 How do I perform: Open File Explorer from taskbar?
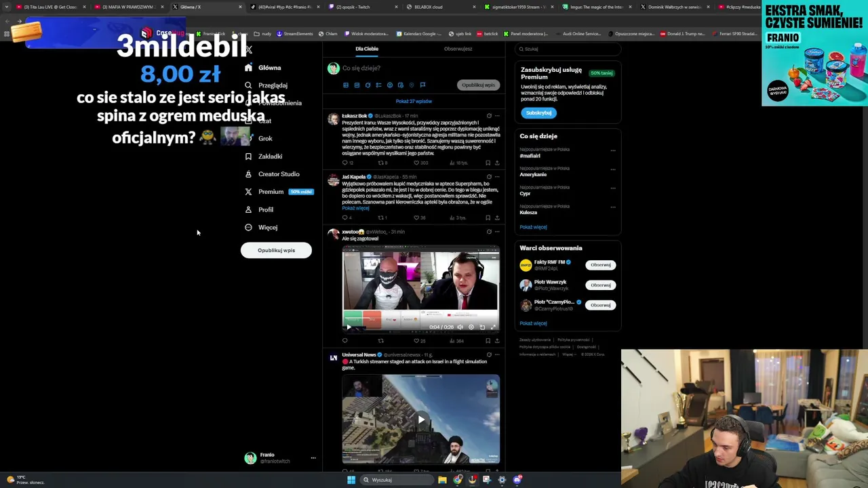[442, 480]
